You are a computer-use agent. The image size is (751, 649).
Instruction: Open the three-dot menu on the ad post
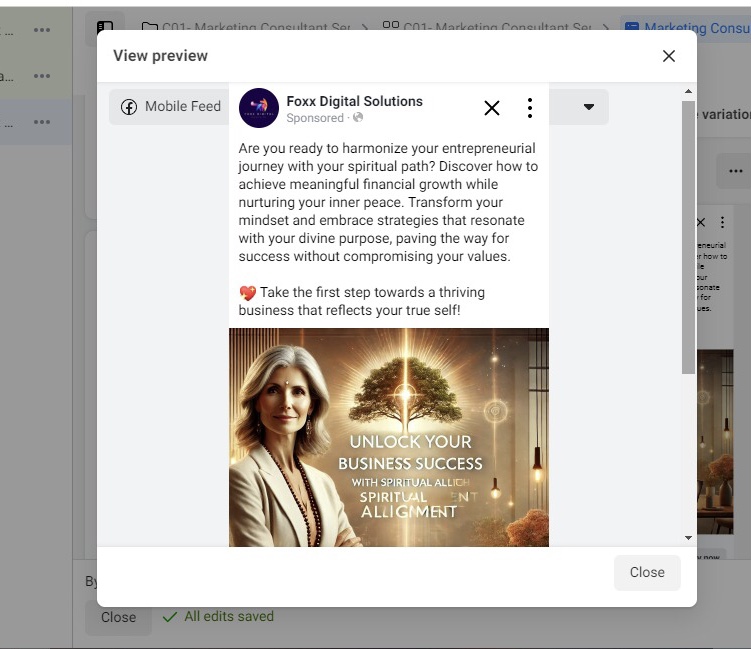(530, 108)
